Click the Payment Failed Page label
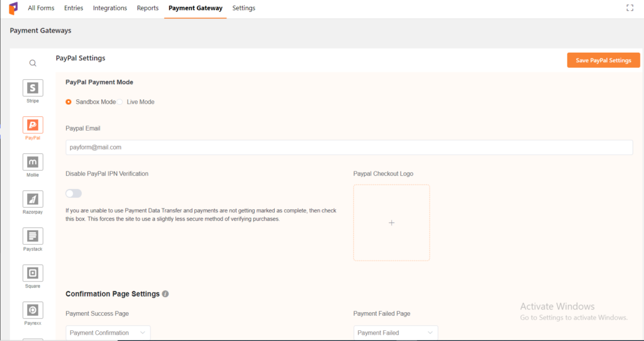 [382, 313]
